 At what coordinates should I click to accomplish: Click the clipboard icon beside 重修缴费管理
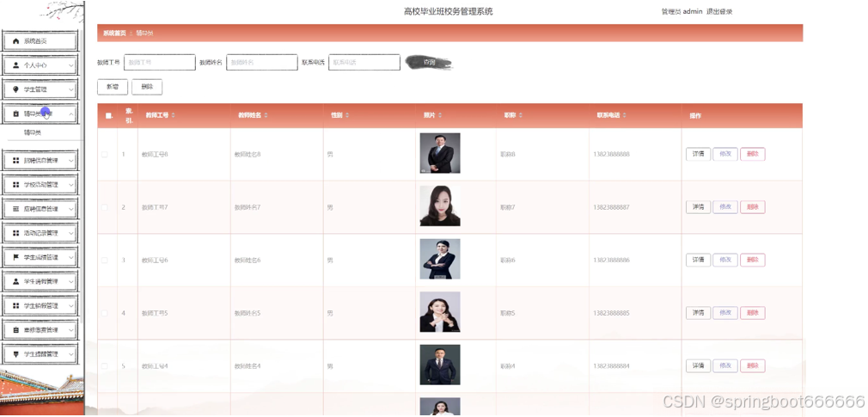click(15, 330)
